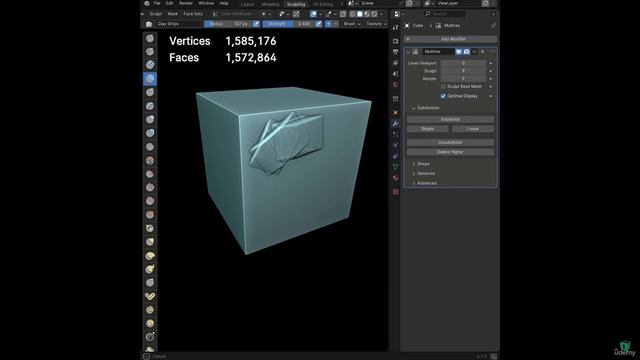Toggle radius pen pressure sensitivity
Viewport: 640px width, 360px height.
point(256,24)
